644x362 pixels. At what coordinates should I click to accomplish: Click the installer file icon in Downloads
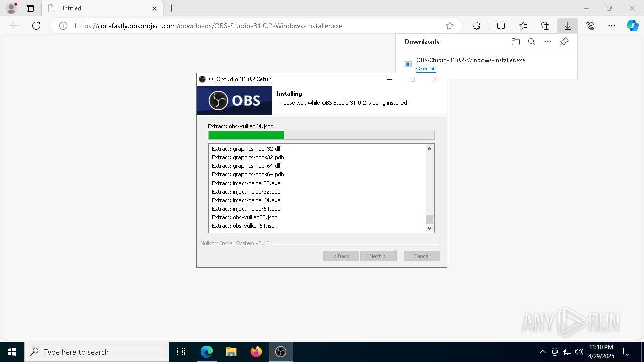click(x=408, y=64)
